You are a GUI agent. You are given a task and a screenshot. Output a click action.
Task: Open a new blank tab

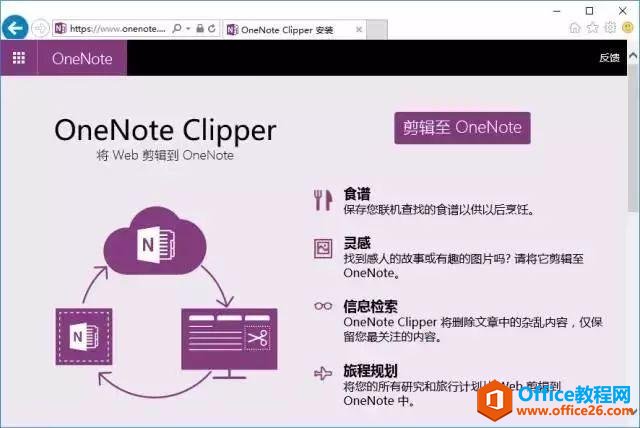[x=377, y=30]
